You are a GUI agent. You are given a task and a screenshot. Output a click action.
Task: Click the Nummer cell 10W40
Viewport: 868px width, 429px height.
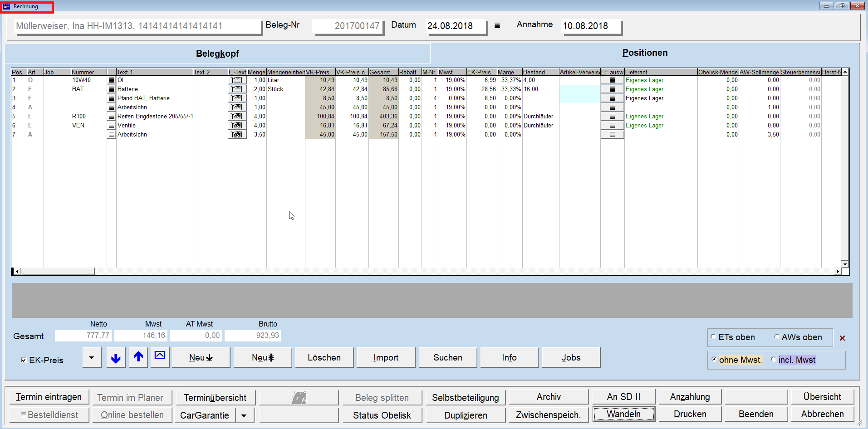(x=88, y=80)
